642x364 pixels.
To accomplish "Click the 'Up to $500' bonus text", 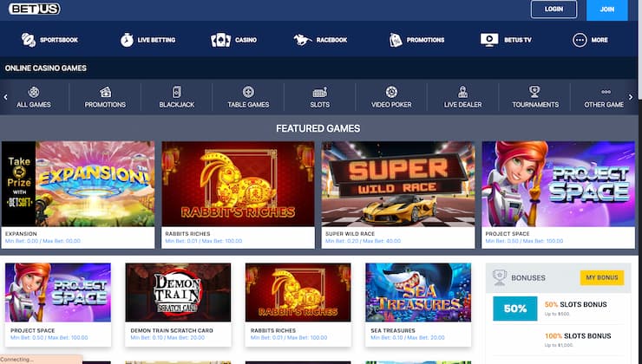I will click(557, 314).
